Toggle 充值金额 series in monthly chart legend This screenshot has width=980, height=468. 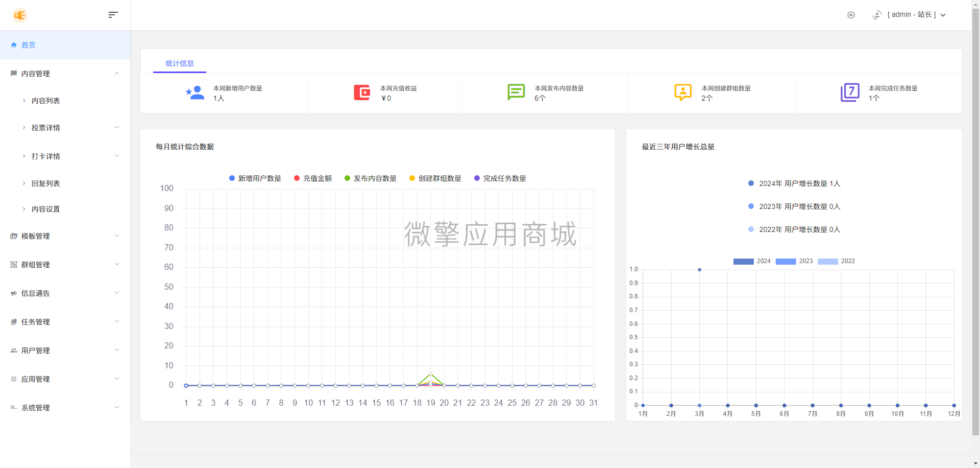pyautogui.click(x=313, y=178)
